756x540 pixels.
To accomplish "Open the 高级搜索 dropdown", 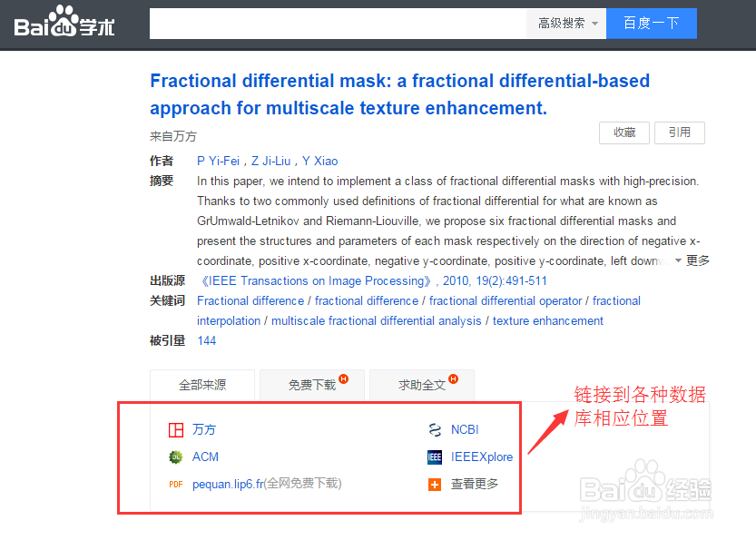I will [565, 24].
